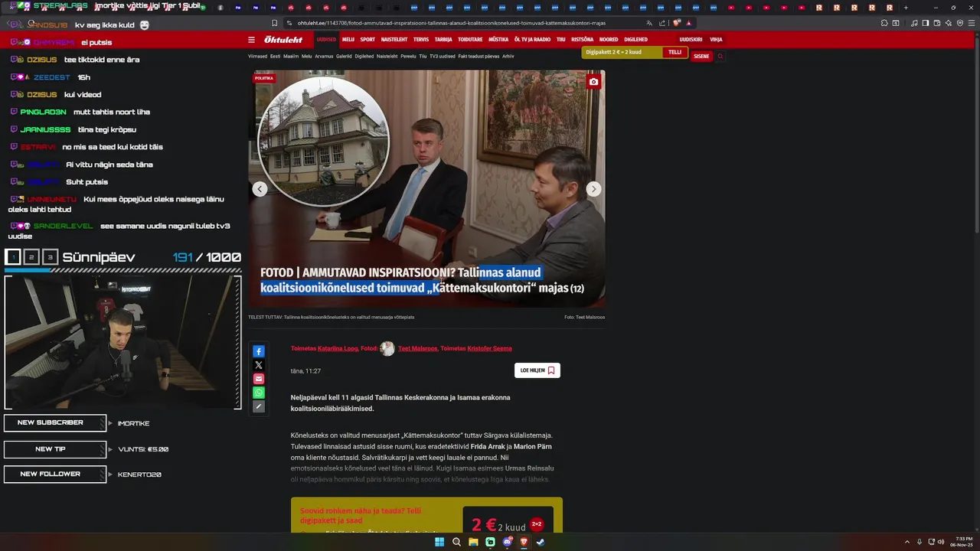Share article by email

pos(259,379)
